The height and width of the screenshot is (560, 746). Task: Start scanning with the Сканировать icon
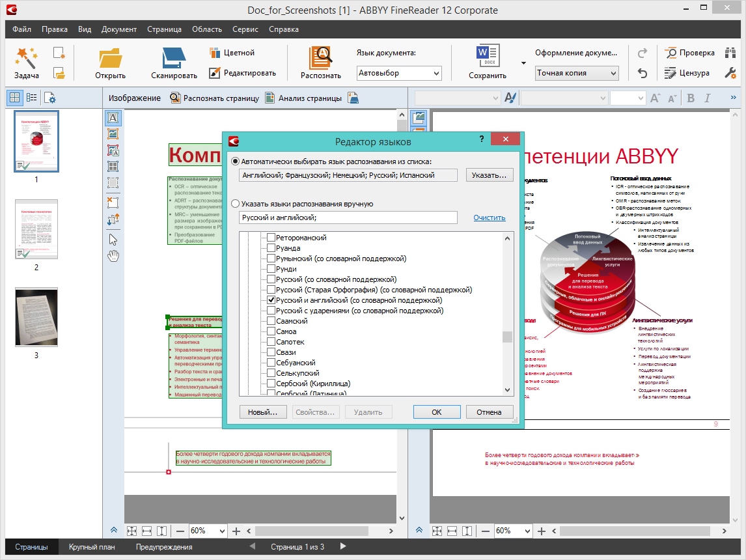174,58
